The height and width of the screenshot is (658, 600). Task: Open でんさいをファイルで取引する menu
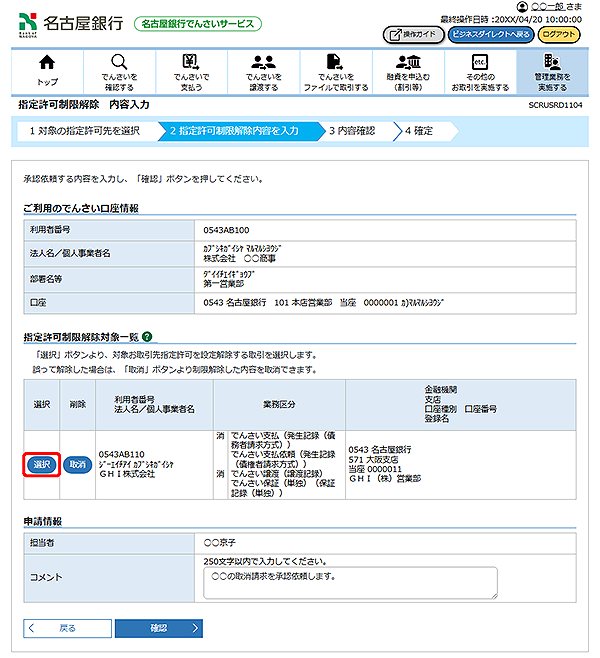tap(335, 70)
